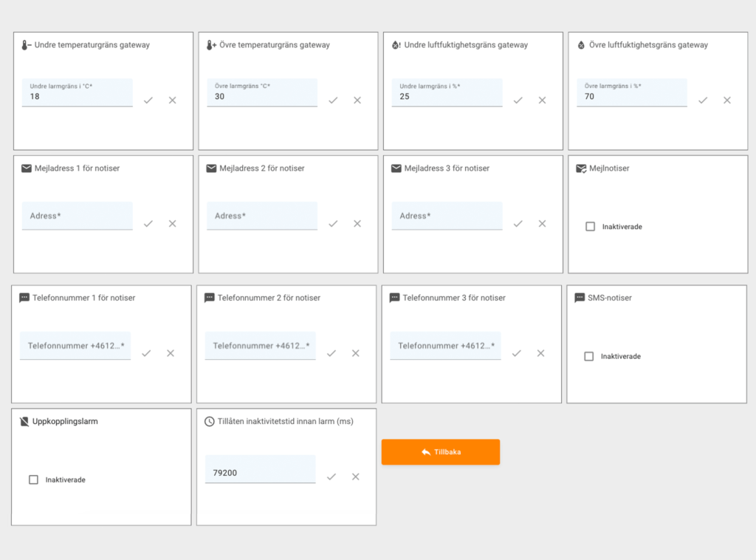Cancel the upper humidity limit edit
This screenshot has width=756, height=560.
click(727, 100)
